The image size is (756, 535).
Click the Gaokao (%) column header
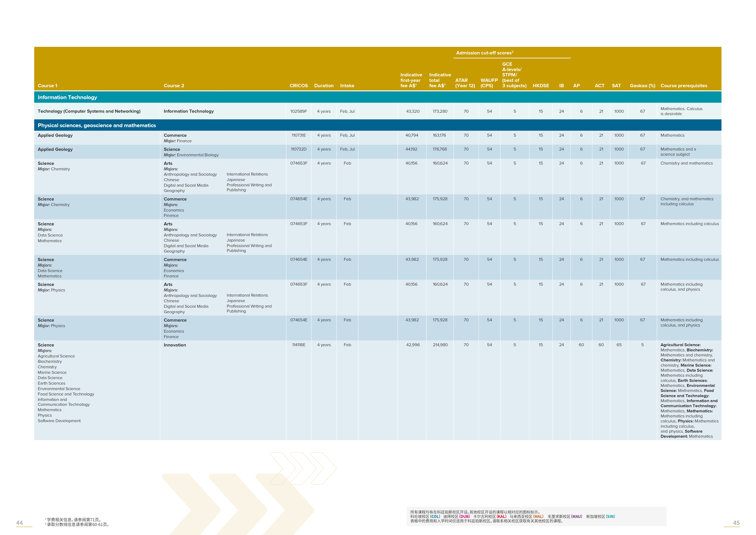pos(642,86)
